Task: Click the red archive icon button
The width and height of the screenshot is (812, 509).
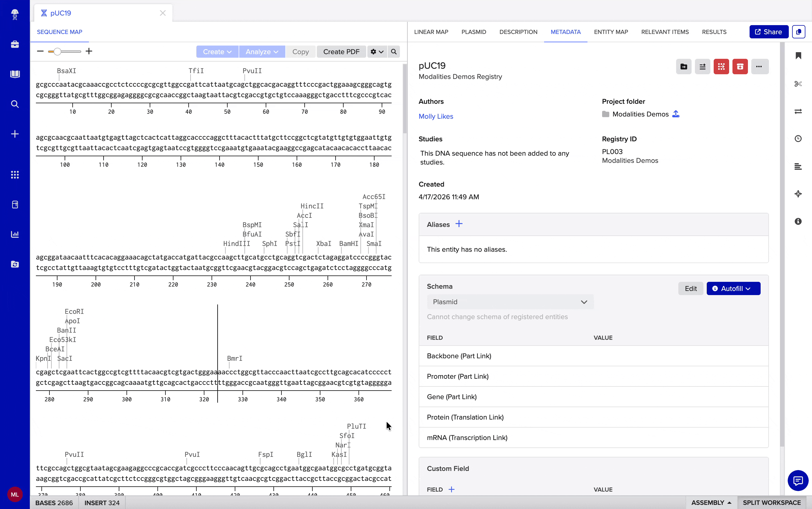Action: click(x=740, y=67)
